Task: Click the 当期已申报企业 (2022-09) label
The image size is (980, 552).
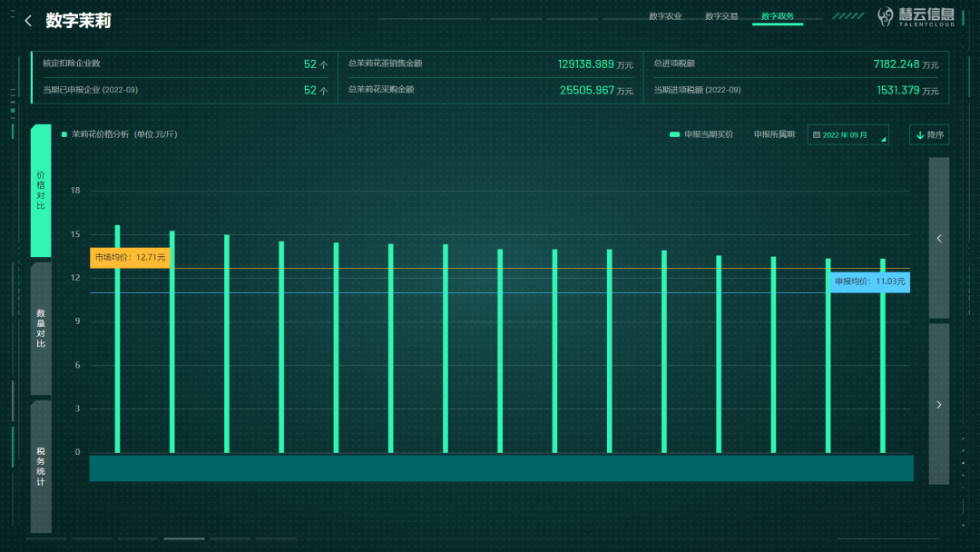Action: tap(90, 90)
